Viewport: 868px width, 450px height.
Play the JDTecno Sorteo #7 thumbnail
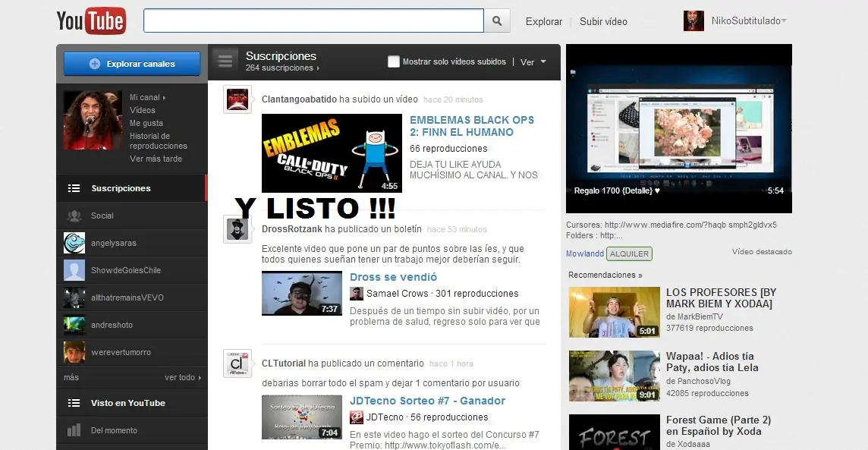point(302,417)
